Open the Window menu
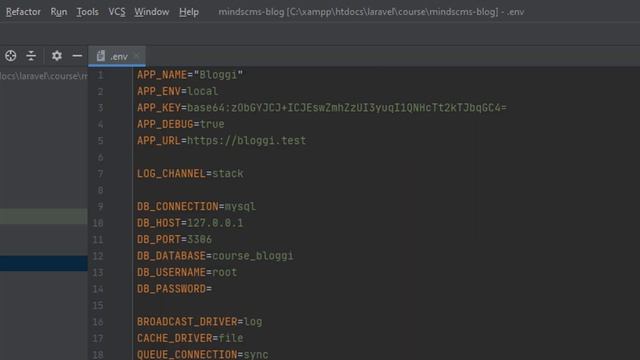 [x=151, y=12]
